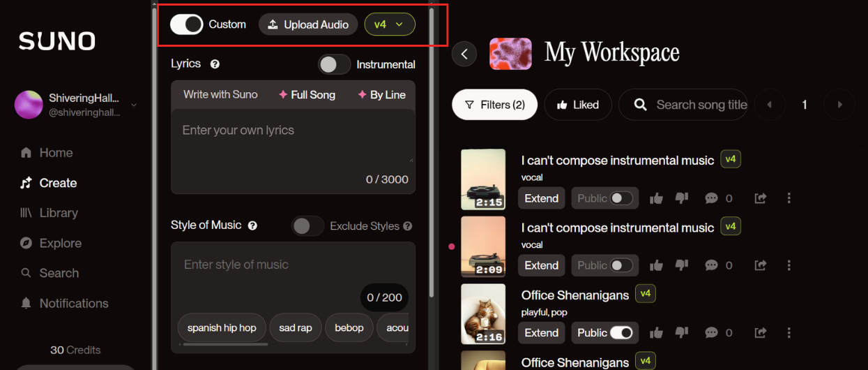Toggle Public on the 2:09 song
Viewport: 868px width, 370px height.
click(621, 265)
